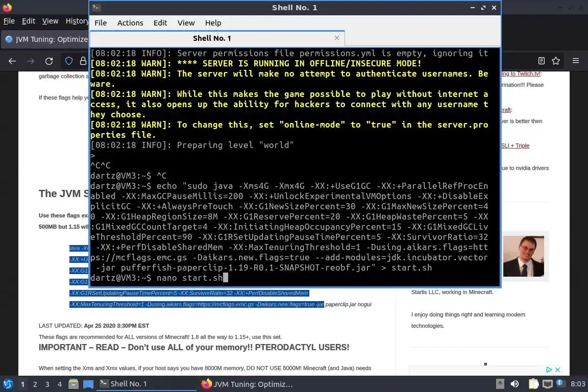The image size is (588, 392).
Task: Go forward in Firefox
Action: pos(31,61)
